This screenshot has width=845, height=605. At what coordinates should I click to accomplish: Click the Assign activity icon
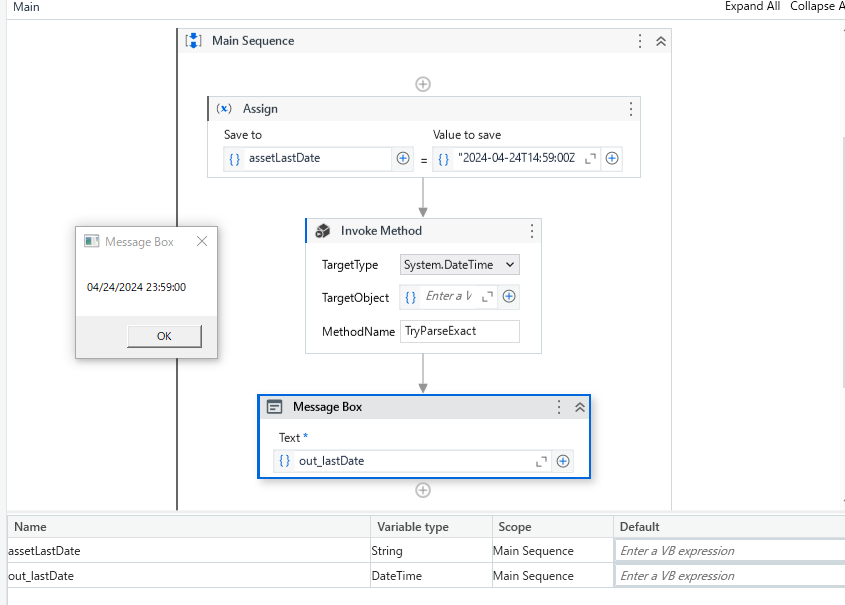224,109
